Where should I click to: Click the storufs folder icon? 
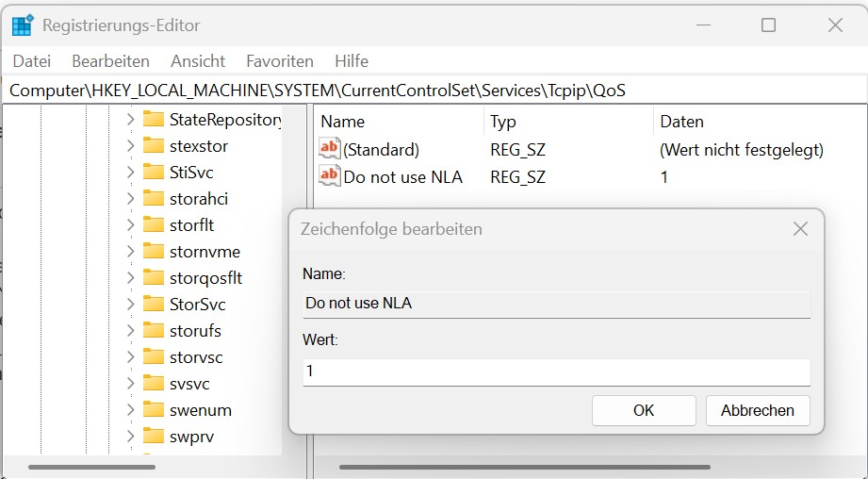click(154, 331)
